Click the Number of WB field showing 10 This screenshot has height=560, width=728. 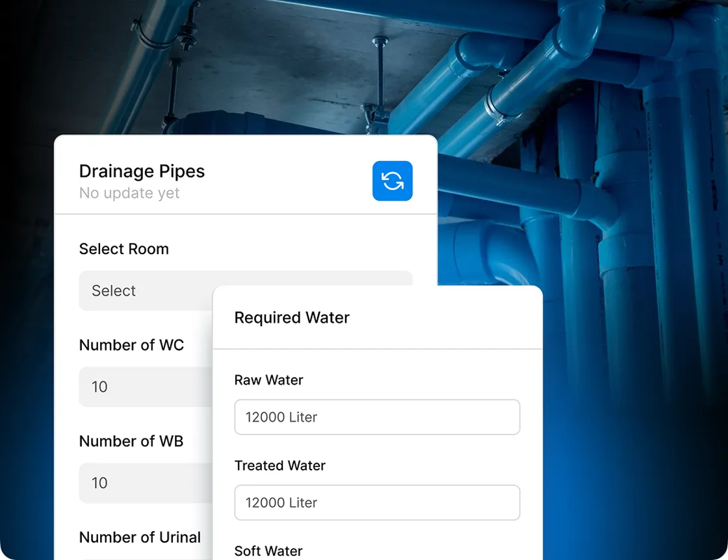[x=146, y=483]
